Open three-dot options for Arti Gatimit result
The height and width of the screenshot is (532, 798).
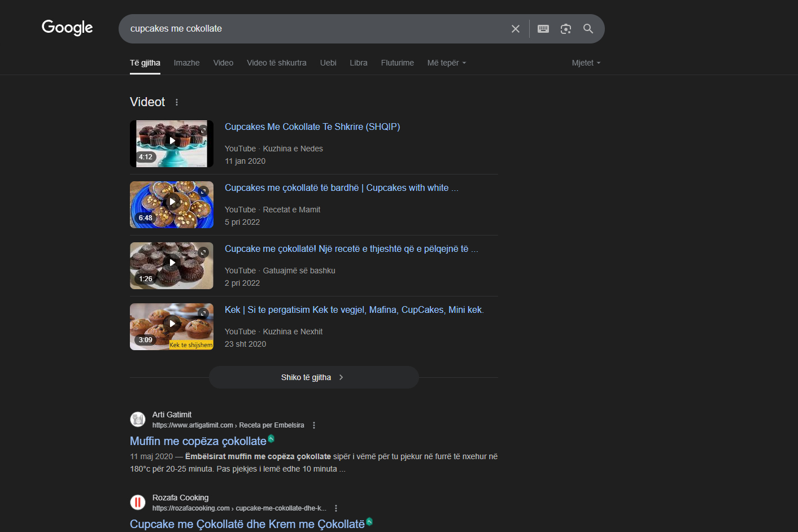314,425
